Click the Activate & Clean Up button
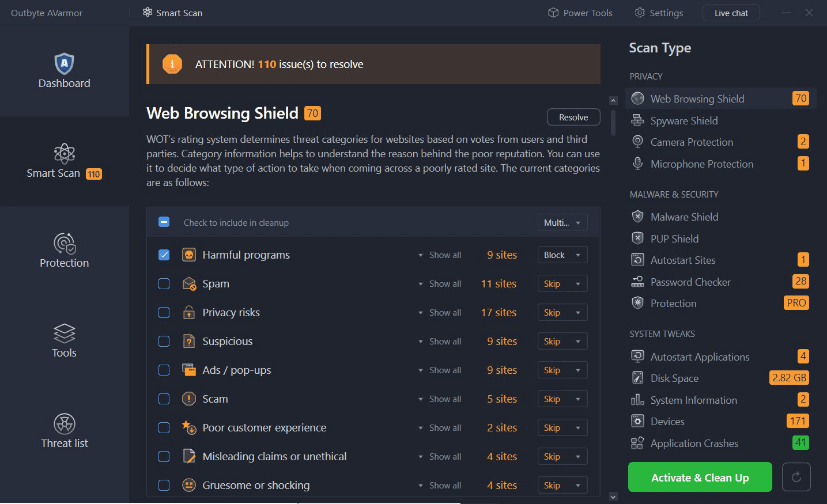Viewport: 827px width, 504px height. click(700, 478)
